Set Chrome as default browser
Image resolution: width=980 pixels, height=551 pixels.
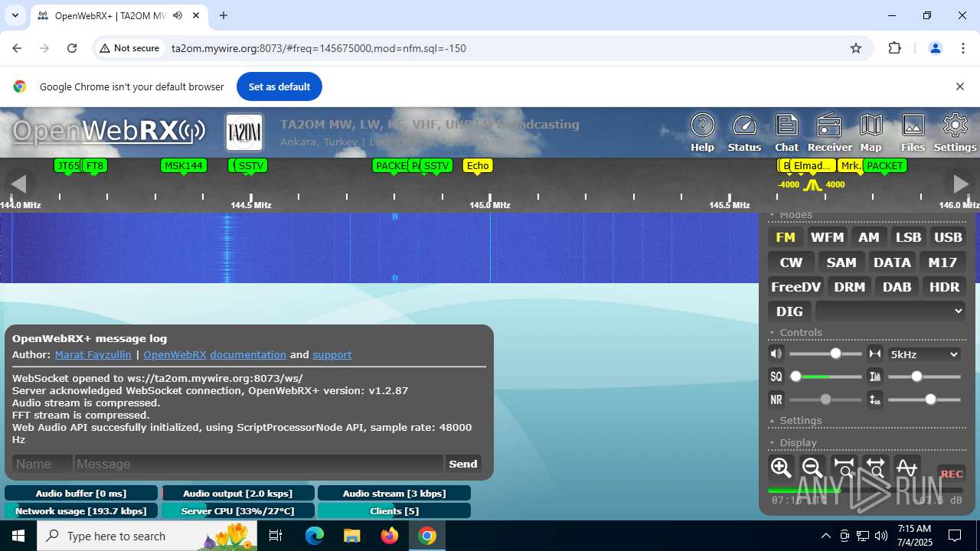279,86
